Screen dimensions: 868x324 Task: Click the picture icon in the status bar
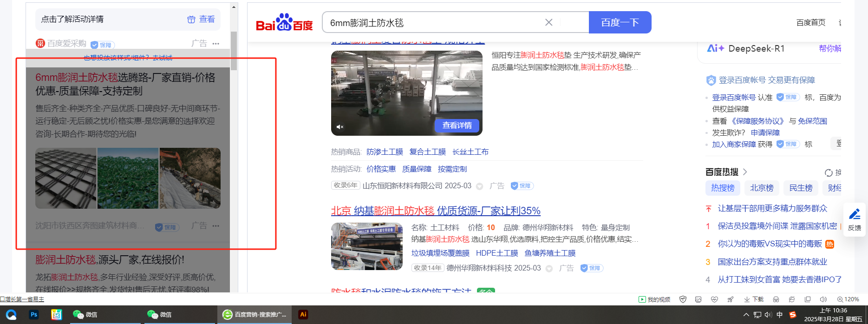click(698, 299)
